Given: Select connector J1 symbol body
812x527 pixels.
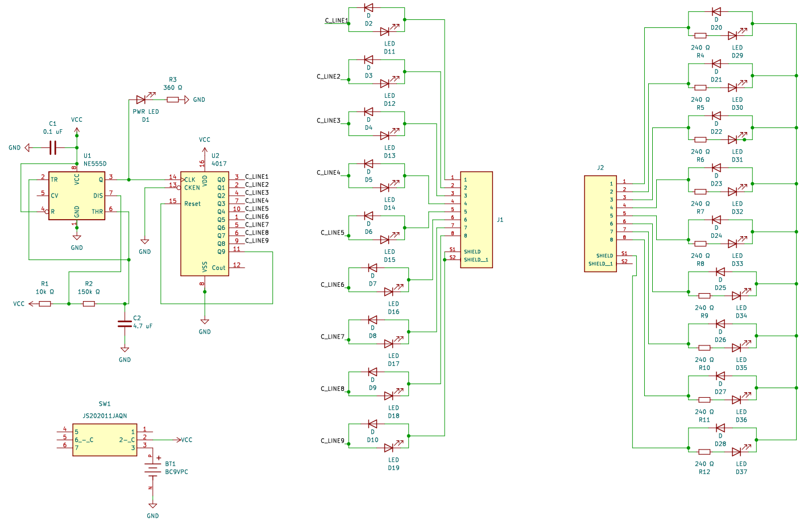Looking at the screenshot, I should (x=477, y=220).
